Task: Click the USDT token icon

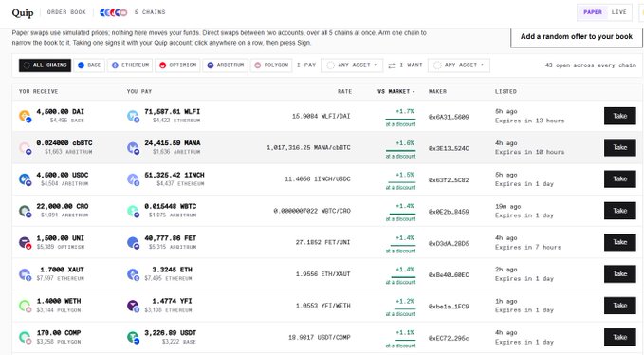Action: pyautogui.click(x=133, y=338)
